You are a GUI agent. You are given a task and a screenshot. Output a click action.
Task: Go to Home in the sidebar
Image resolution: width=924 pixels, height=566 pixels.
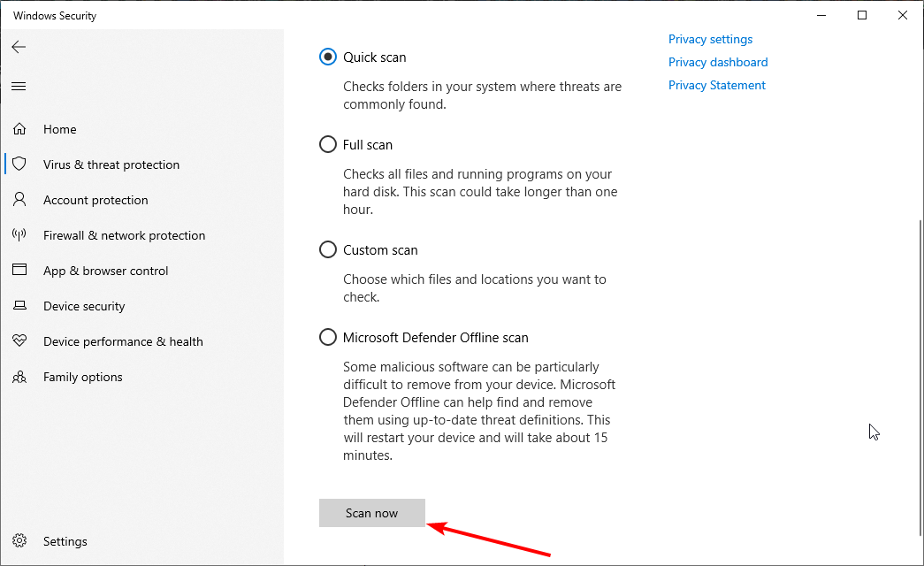click(141, 129)
